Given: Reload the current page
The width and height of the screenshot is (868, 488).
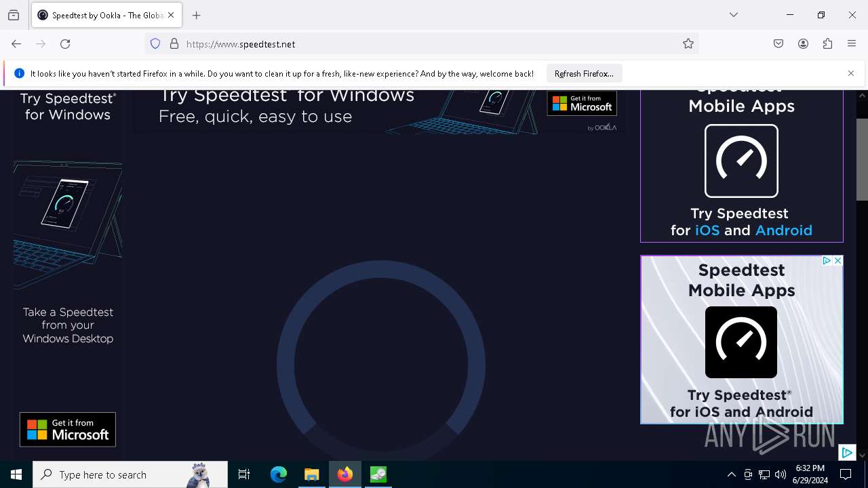Looking at the screenshot, I should pos(65,44).
